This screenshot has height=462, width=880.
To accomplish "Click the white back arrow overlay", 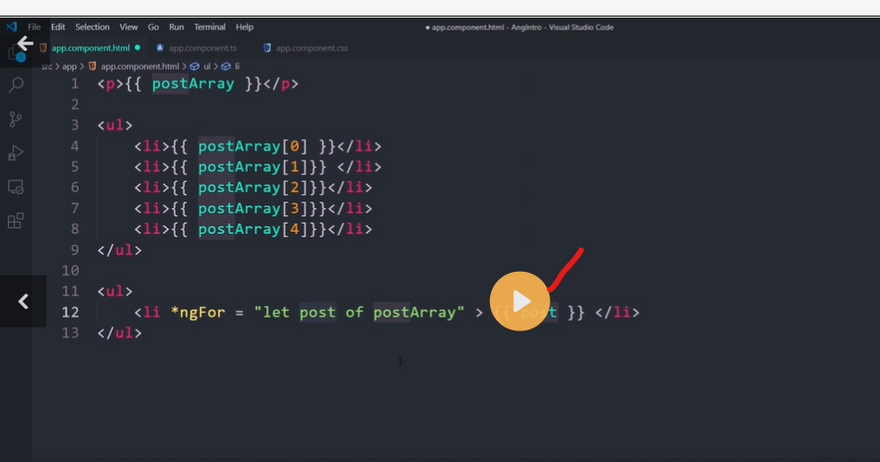I will [24, 44].
